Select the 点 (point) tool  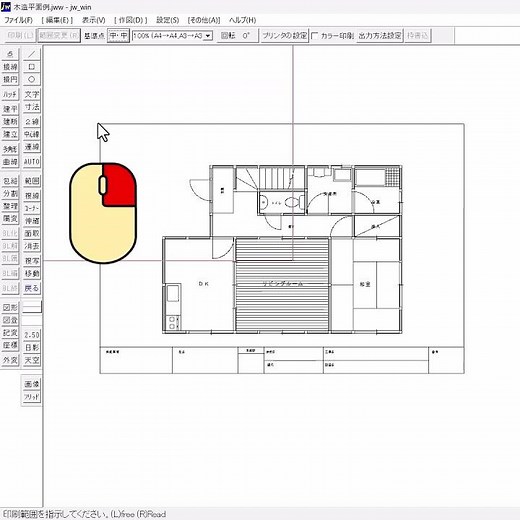coord(10,54)
